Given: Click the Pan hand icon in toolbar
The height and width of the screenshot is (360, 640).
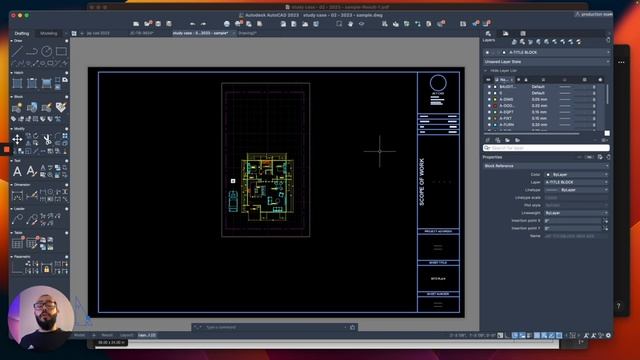Looking at the screenshot, I should (x=350, y=24).
